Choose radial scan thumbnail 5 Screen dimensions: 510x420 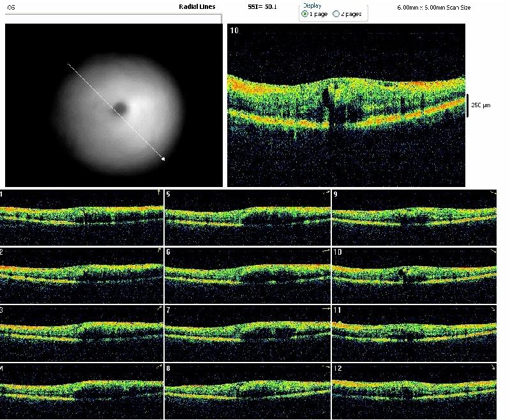(x=248, y=218)
